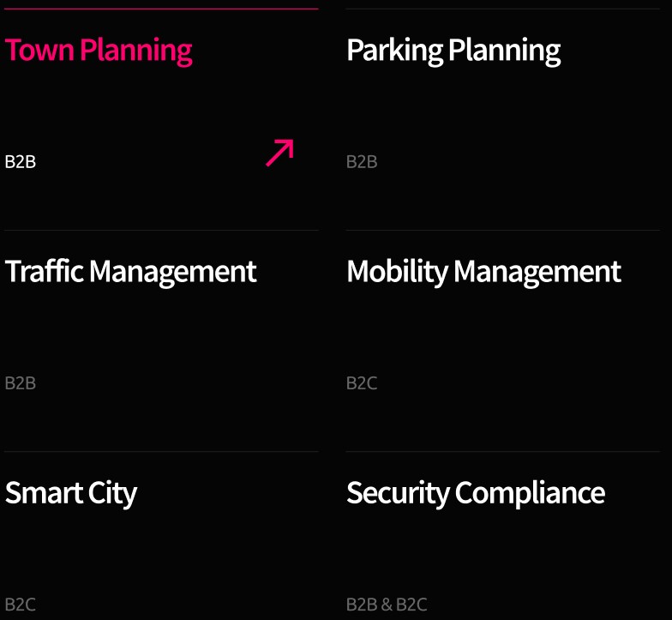This screenshot has width=672, height=620.
Task: Click the divider line above Mobility Management
Action: (x=502, y=230)
